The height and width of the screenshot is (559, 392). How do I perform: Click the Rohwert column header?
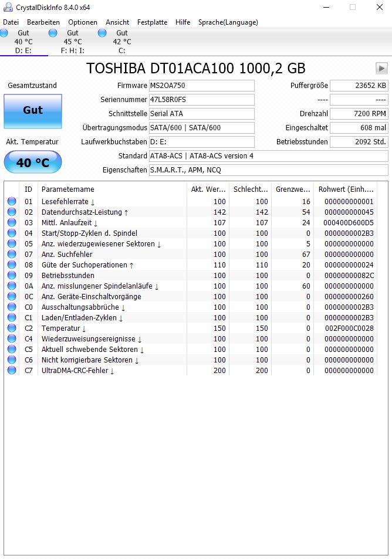click(346, 189)
